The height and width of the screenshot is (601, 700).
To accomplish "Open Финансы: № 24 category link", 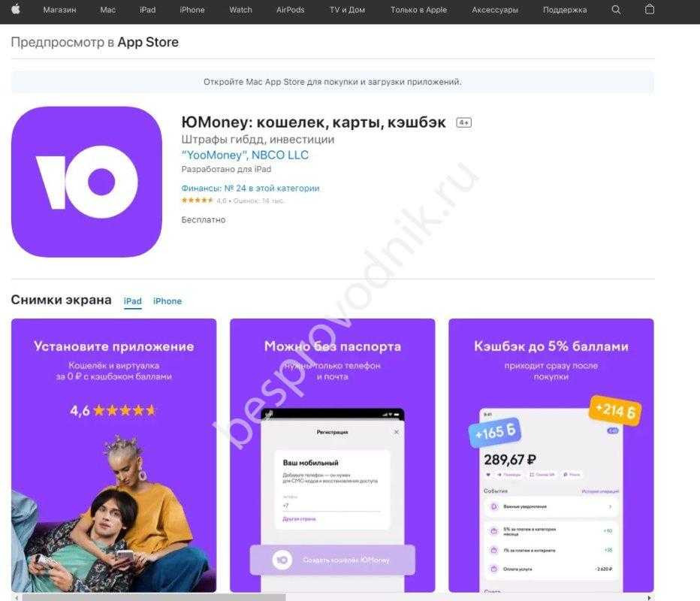I will (x=250, y=188).
